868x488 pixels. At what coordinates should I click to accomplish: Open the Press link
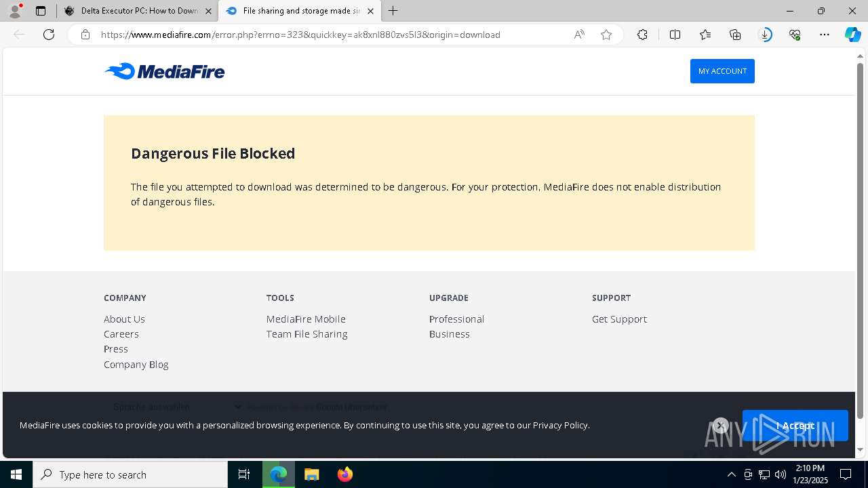point(116,349)
